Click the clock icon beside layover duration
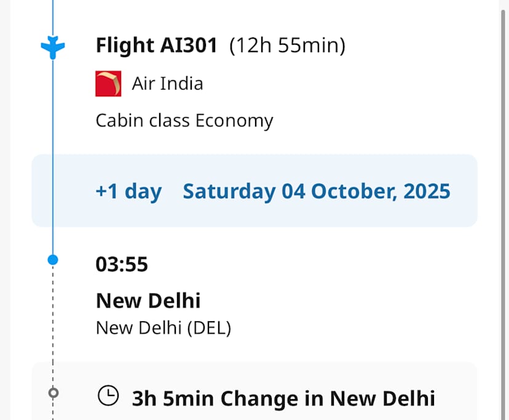Screen dimensions: 509x420 coord(108,397)
